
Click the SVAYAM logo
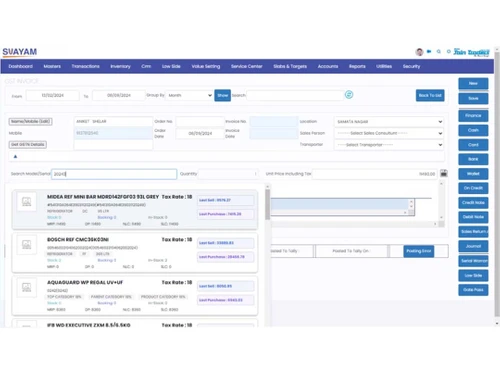click(x=20, y=52)
